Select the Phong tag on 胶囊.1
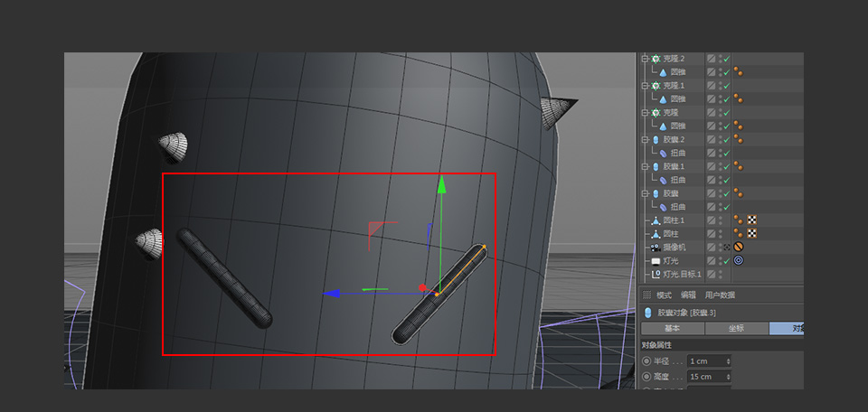The image size is (868, 412). coord(738,166)
